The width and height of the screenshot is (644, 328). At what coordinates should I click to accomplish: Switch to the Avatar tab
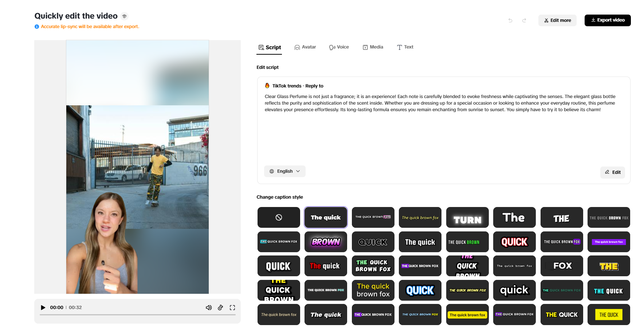pos(305,47)
